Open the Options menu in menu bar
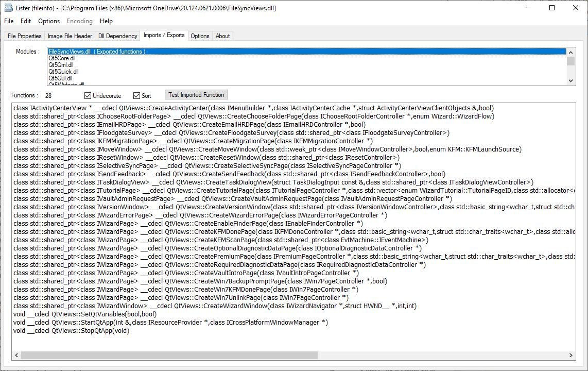588x371 pixels. tap(49, 21)
